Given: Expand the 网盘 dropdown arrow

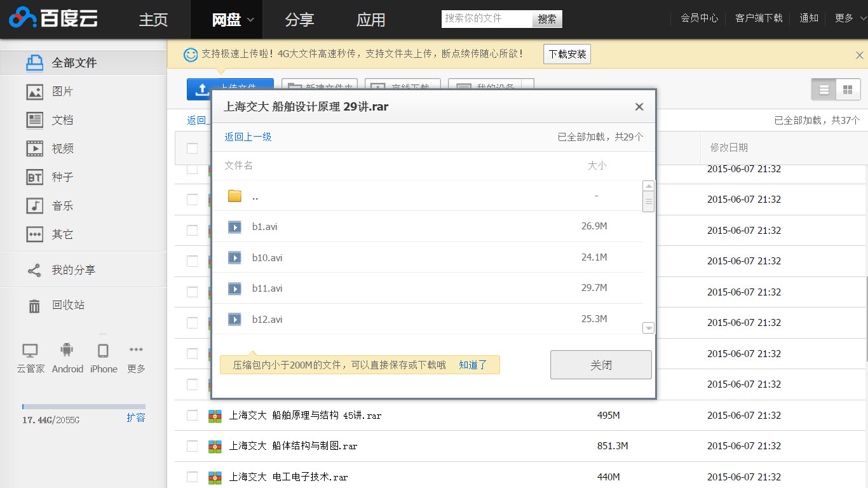Looking at the screenshot, I should (x=250, y=20).
